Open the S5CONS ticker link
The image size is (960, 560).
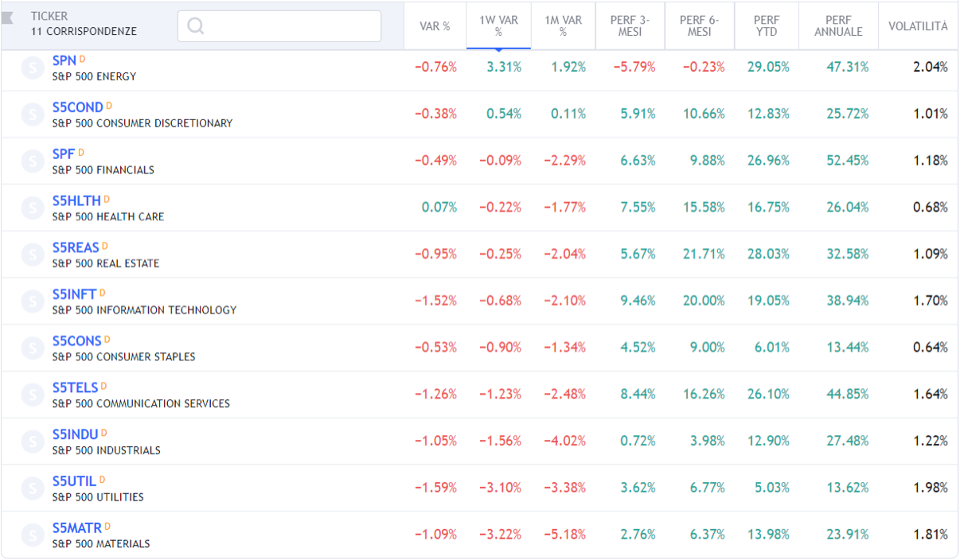(x=76, y=340)
